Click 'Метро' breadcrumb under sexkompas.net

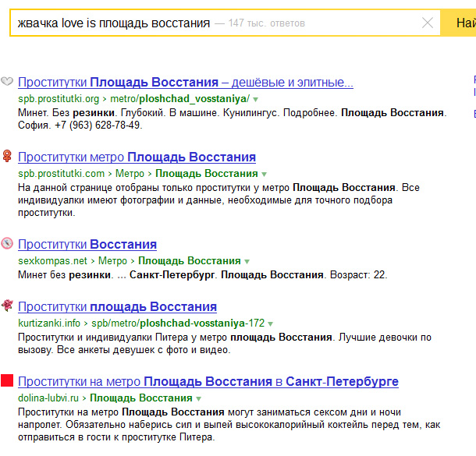click(112, 261)
